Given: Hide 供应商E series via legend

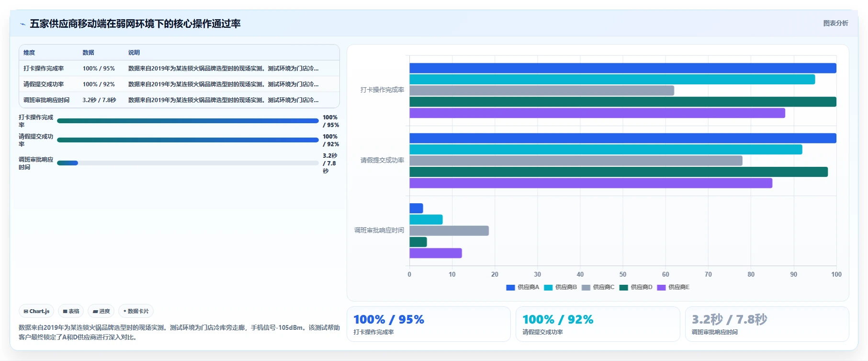Looking at the screenshot, I should (673, 287).
